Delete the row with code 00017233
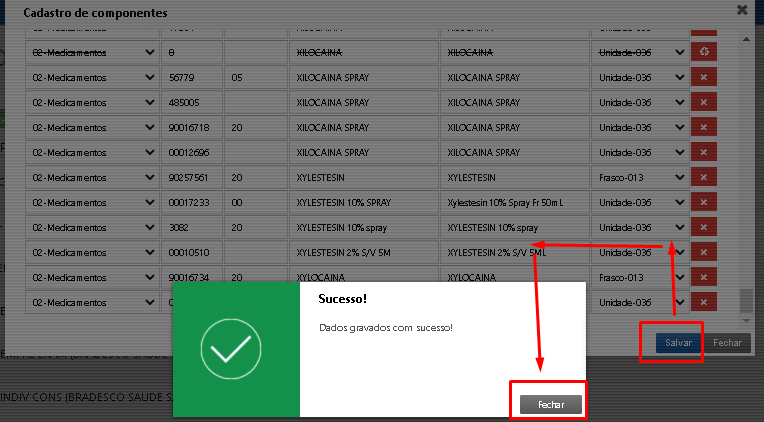Image resolution: width=764 pixels, height=422 pixels. click(704, 202)
